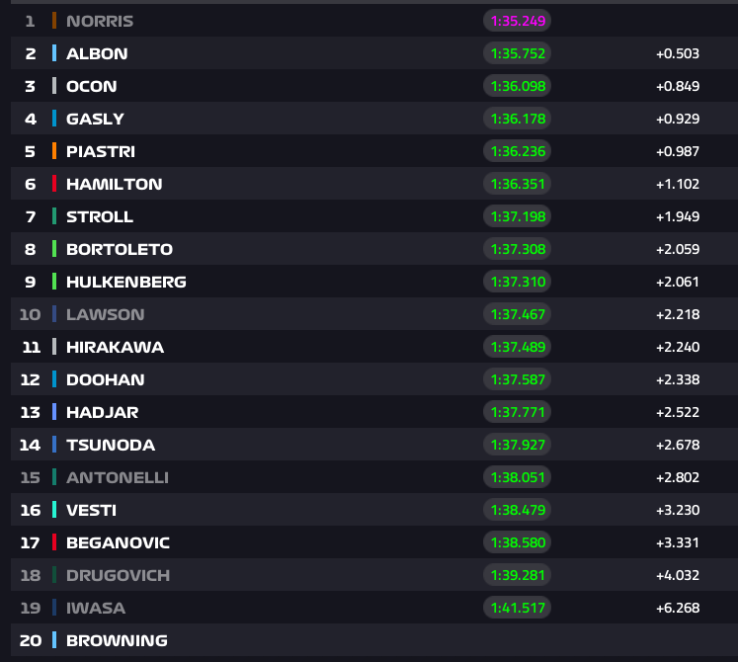
Task: Click the orange team color bar next to PIASTRI
Action: pos(54,151)
